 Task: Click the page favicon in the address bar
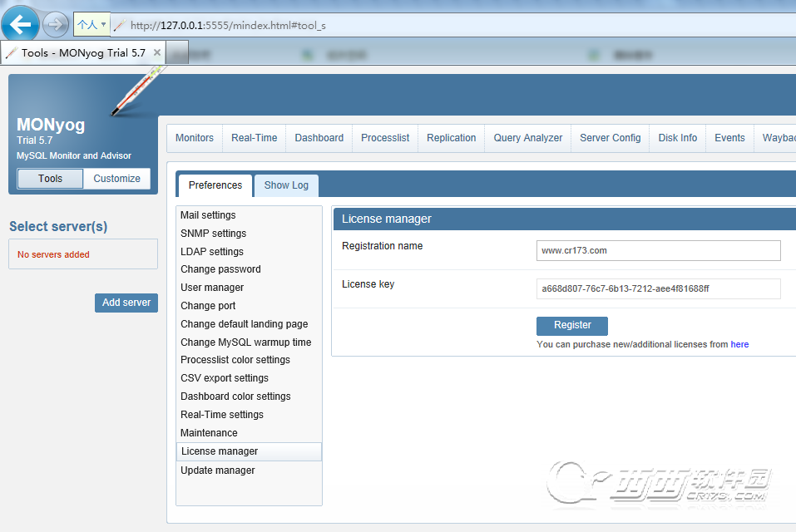click(119, 26)
